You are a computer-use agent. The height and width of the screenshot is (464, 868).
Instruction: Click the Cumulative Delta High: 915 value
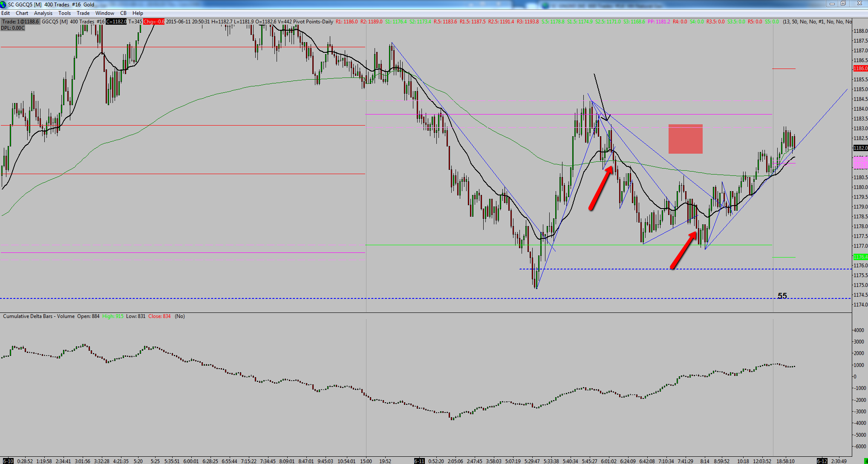tap(113, 316)
